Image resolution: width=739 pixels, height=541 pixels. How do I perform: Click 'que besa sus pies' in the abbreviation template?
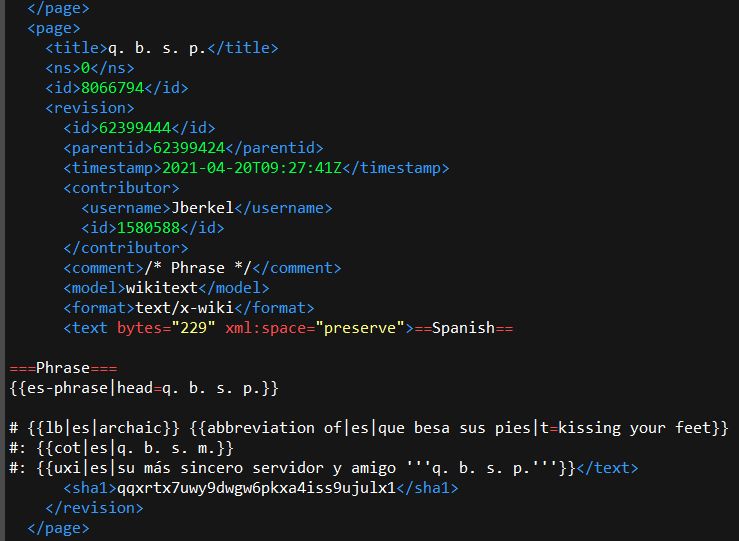[x=454, y=428]
